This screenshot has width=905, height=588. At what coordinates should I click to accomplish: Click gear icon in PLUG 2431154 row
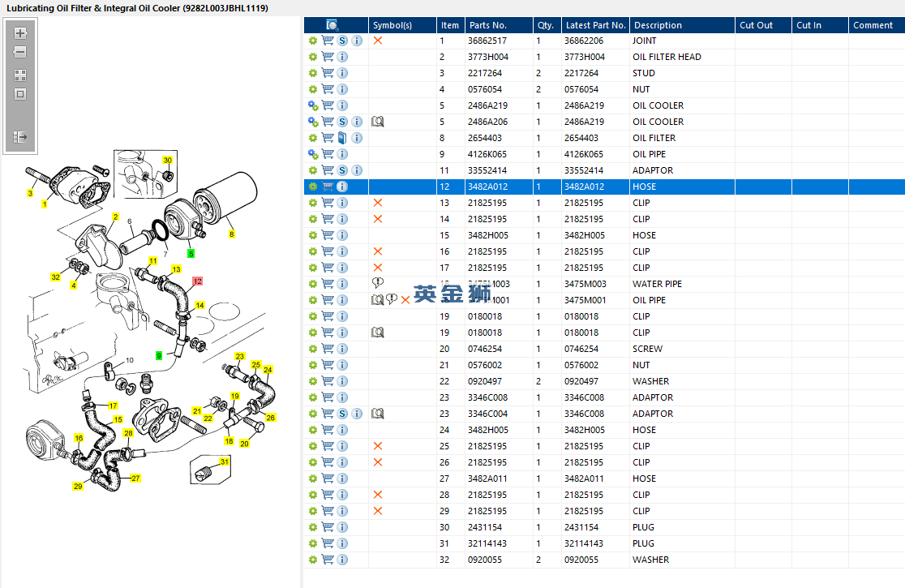pos(313,527)
